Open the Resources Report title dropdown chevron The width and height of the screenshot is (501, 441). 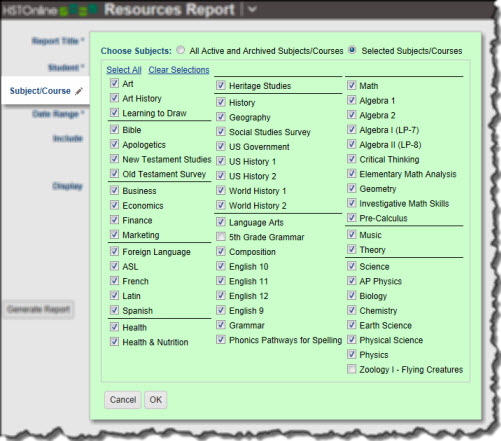coord(252,9)
